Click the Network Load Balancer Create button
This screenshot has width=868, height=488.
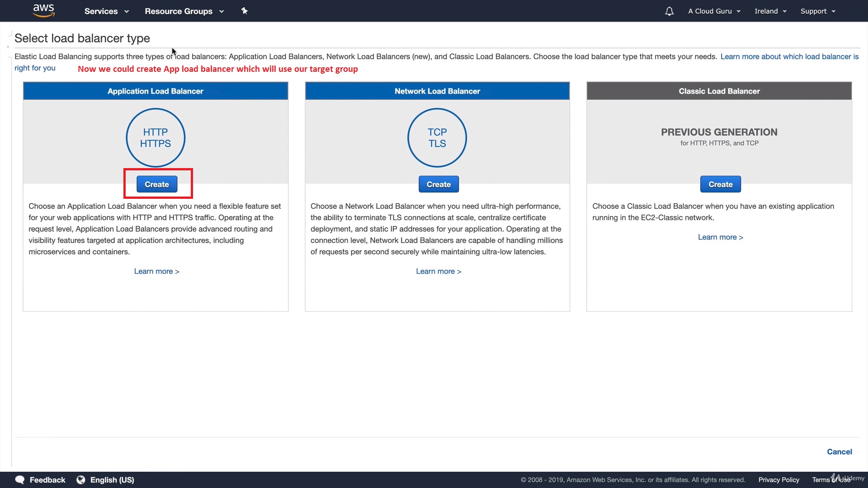pyautogui.click(x=439, y=184)
